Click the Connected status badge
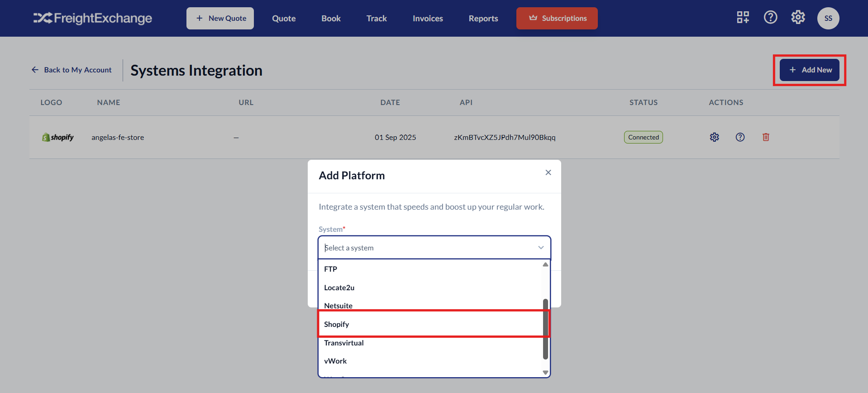 coord(643,137)
